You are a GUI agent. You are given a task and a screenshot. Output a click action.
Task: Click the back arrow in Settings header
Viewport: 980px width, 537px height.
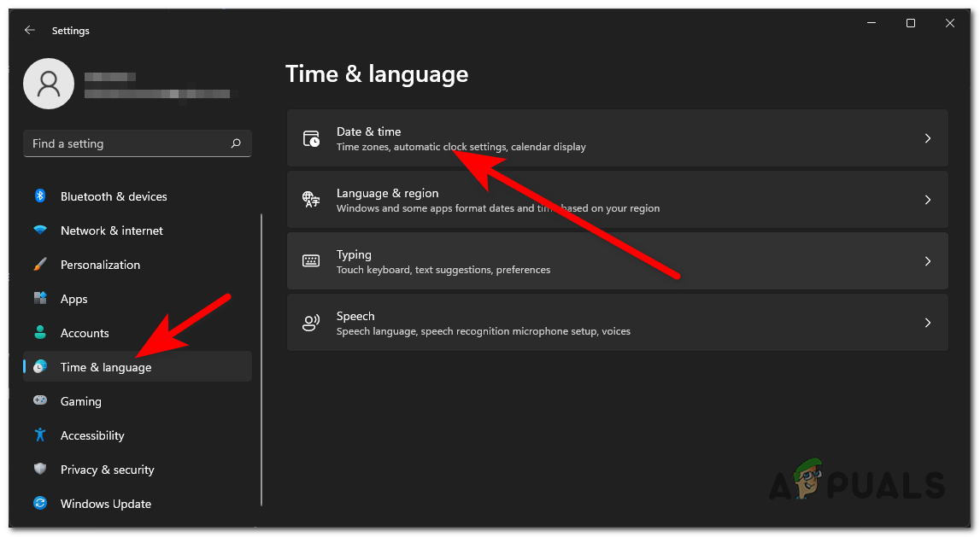tap(29, 30)
